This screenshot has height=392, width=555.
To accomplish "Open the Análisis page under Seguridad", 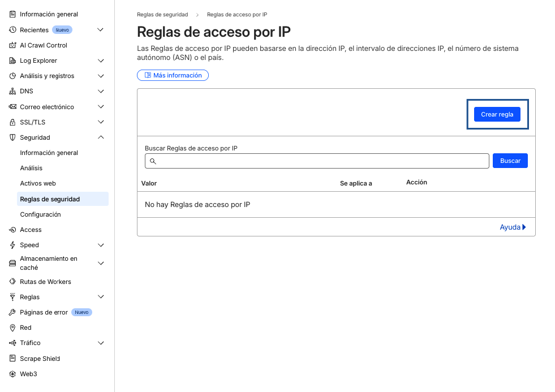I will pyautogui.click(x=32, y=167).
